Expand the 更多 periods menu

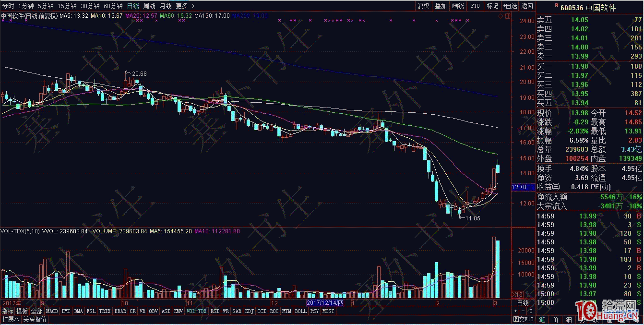pyautogui.click(x=185, y=6)
